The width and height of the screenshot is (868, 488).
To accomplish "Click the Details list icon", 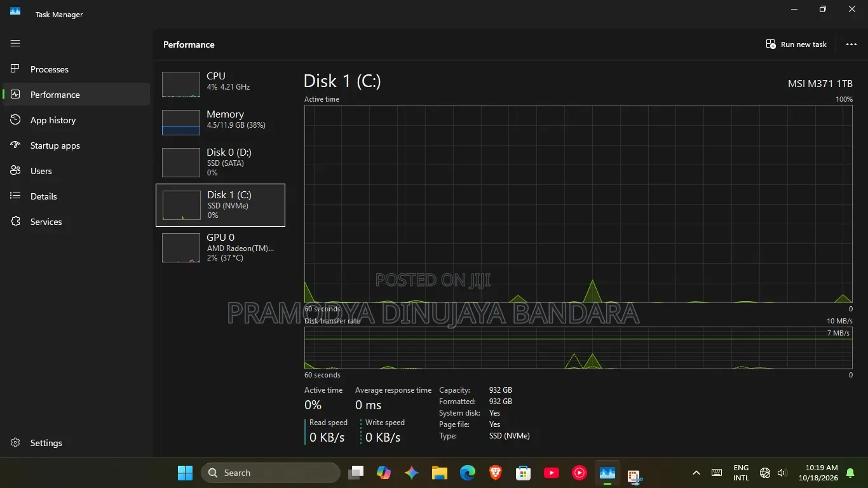I will coord(16,196).
